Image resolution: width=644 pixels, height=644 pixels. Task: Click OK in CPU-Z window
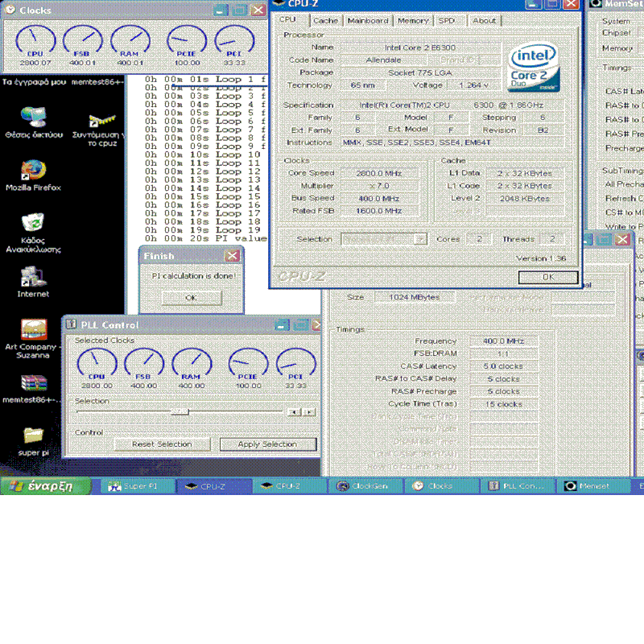548,277
